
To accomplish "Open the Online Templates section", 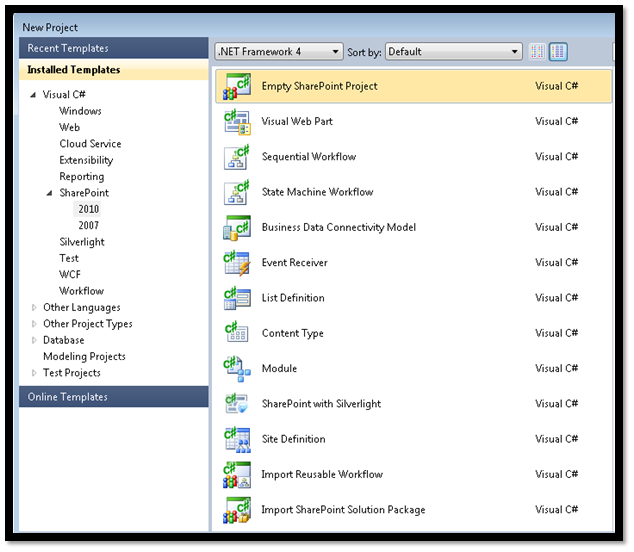I will point(114,397).
